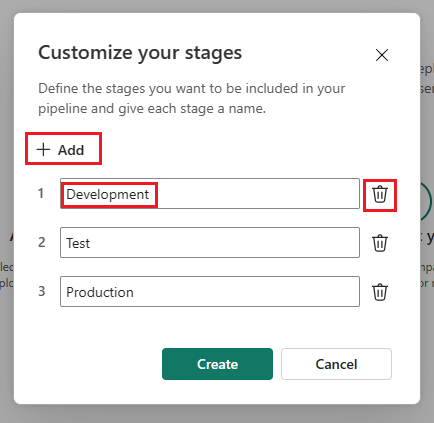This screenshot has height=423, width=434.
Task: Cancel stage customization
Action: 336,364
